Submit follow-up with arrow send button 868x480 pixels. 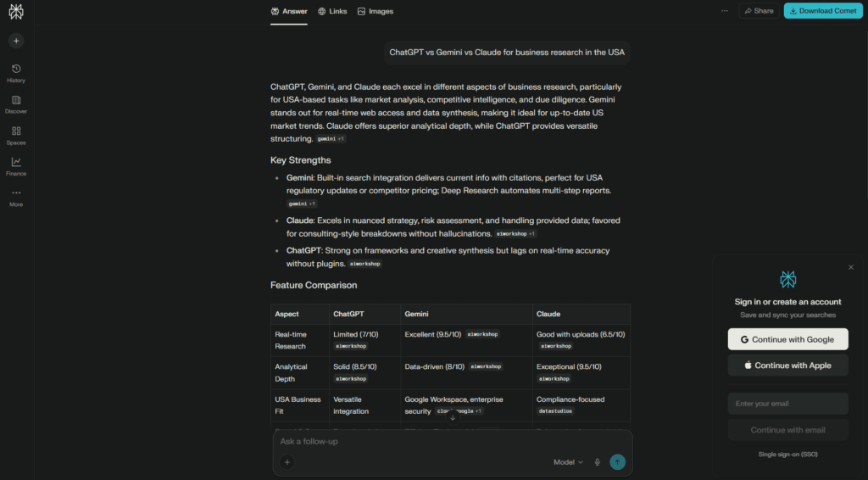(x=617, y=462)
